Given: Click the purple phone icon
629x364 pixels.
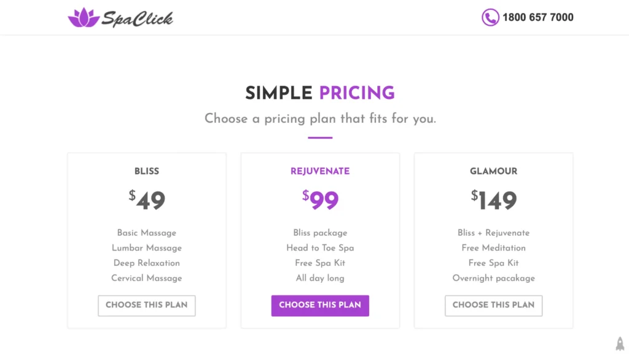Looking at the screenshot, I should click(490, 17).
